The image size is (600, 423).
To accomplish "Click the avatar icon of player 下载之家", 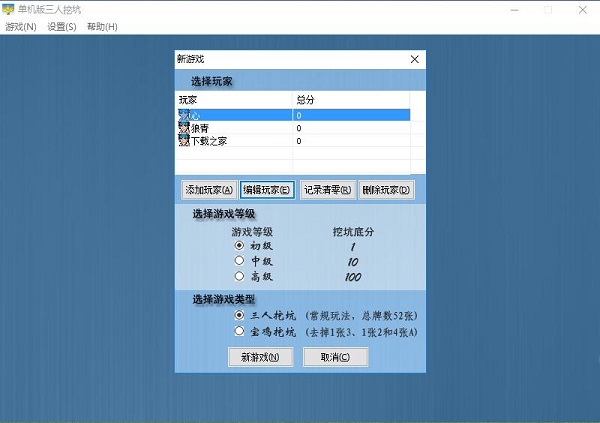I will [x=184, y=141].
